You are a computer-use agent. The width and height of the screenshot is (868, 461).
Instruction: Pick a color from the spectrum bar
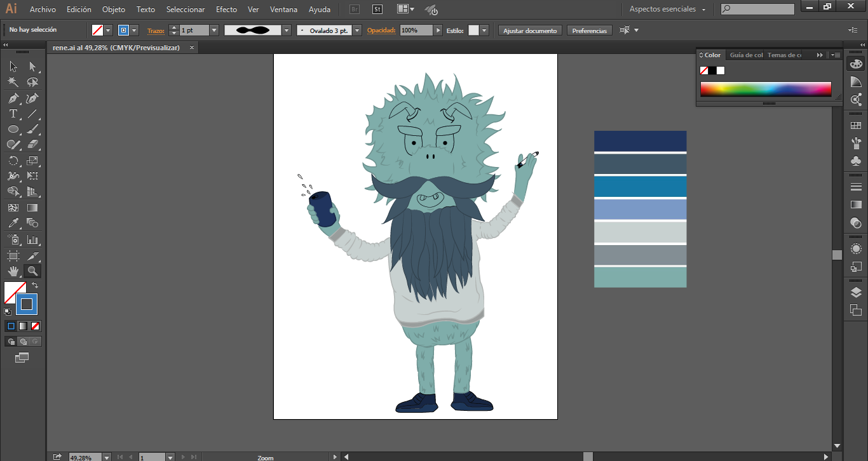coord(766,89)
